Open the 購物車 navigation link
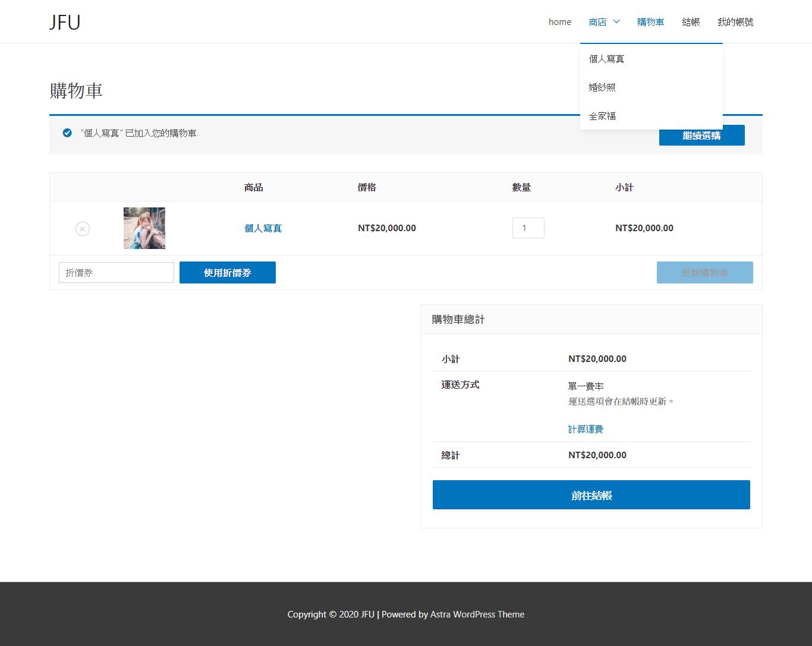This screenshot has height=646, width=812. tap(650, 22)
